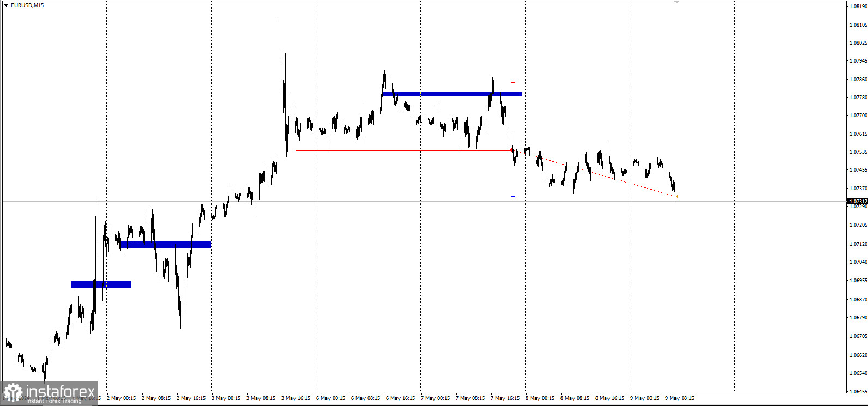Click the 8 May 08:15 time label
The width and height of the screenshot is (868, 406).
[x=575, y=398]
